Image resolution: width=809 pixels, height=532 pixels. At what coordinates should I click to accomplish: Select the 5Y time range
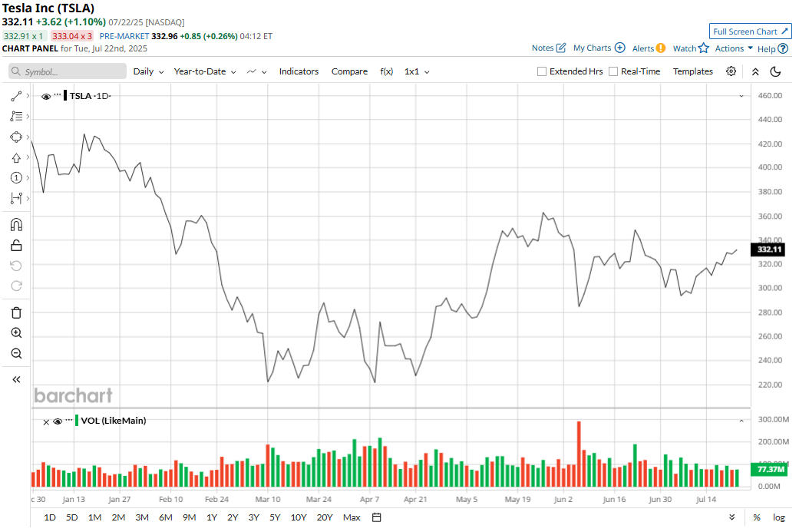click(275, 517)
